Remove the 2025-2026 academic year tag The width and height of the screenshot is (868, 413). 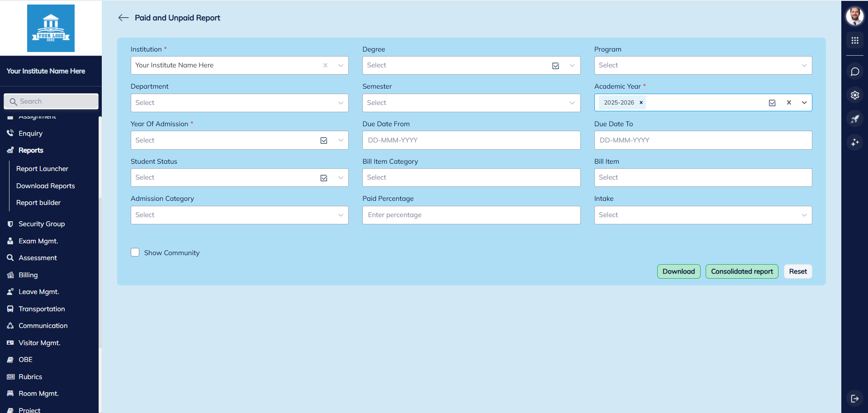(x=641, y=103)
